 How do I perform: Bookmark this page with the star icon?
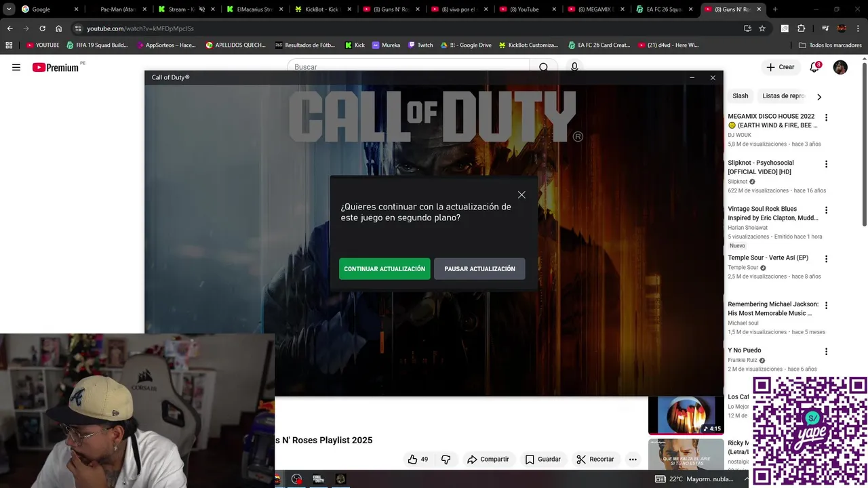pyautogui.click(x=762, y=28)
